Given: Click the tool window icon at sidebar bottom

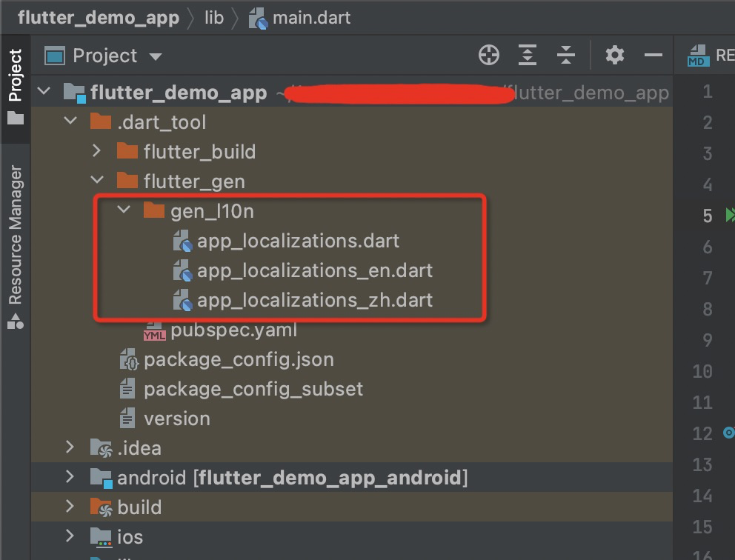Looking at the screenshot, I should [x=16, y=321].
